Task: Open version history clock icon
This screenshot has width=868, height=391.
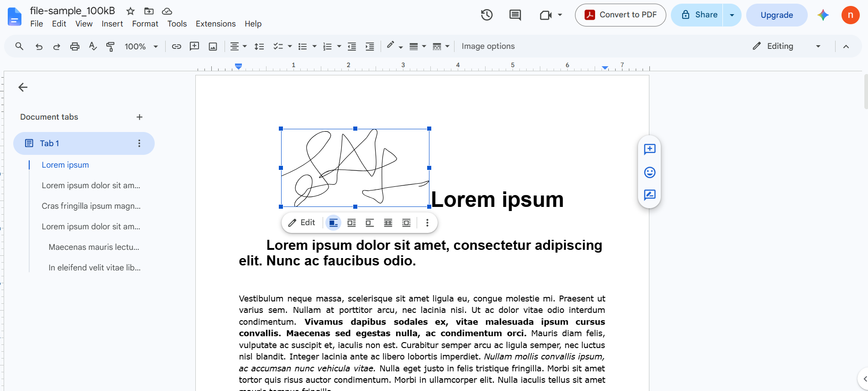Action: 487,15
